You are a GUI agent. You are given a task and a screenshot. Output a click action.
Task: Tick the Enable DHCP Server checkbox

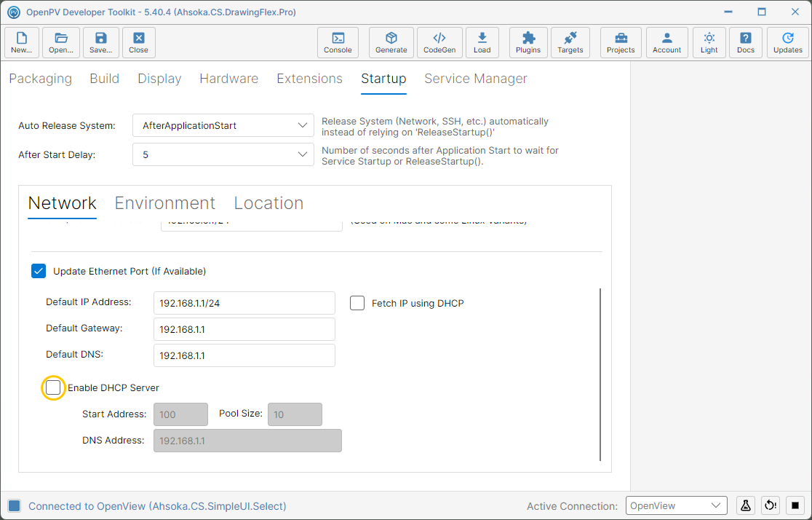pos(53,387)
